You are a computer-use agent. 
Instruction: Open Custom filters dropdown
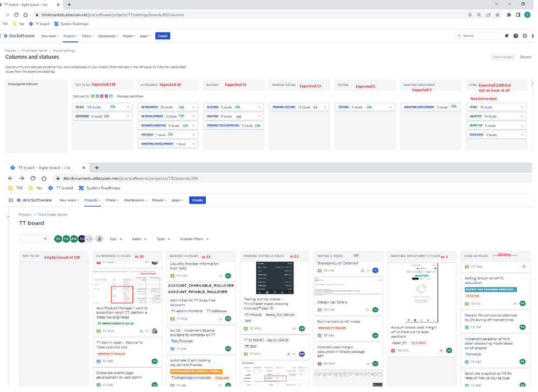click(194, 239)
